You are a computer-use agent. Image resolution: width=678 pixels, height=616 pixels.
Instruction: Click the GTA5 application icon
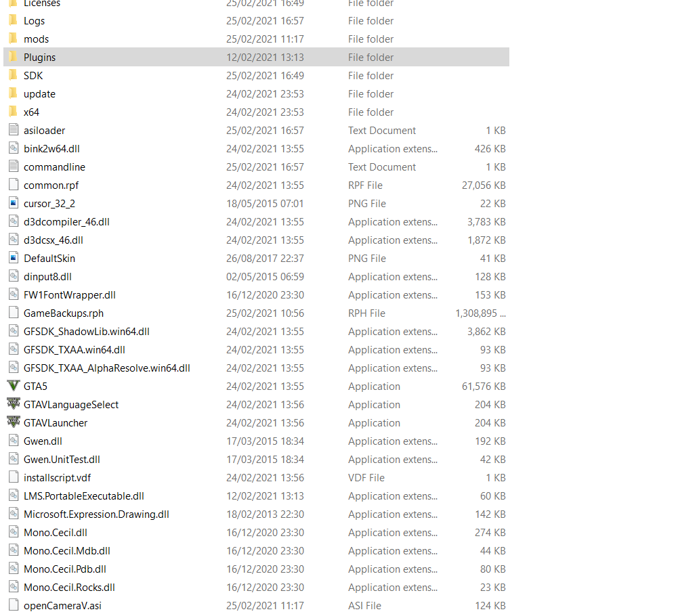14,386
